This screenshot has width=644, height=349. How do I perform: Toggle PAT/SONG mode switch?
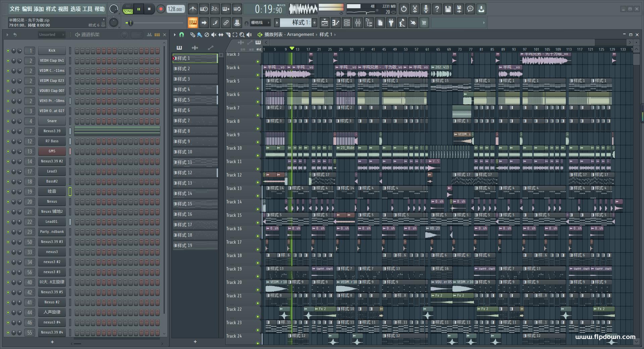coord(128,9)
